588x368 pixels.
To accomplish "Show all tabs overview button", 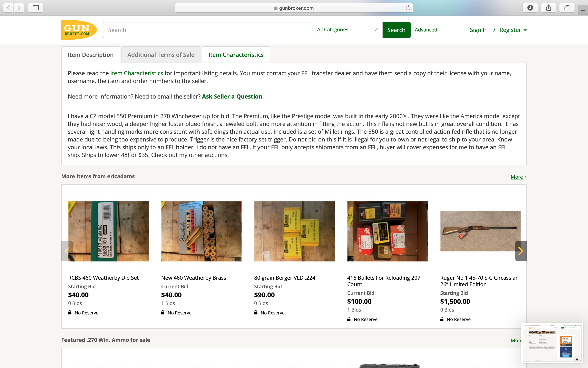I will click(567, 8).
